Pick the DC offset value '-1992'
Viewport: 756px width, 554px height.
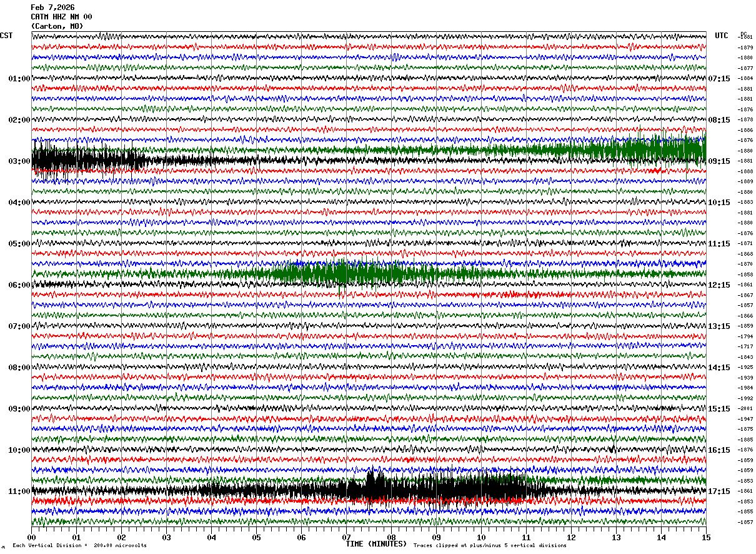coord(745,398)
